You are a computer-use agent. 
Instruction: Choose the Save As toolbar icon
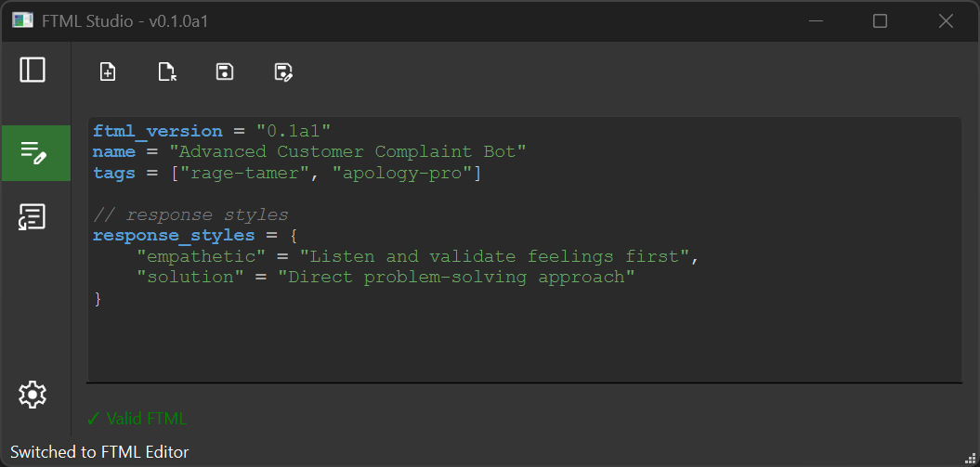283,72
